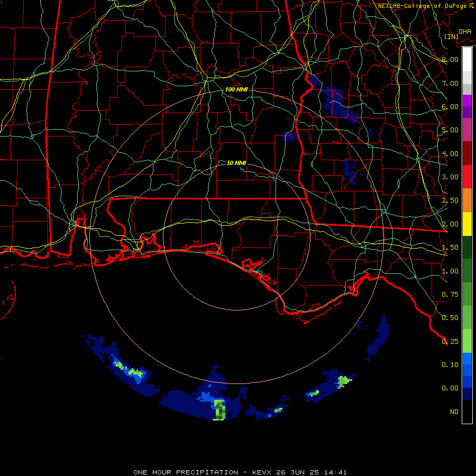Click the 0.50 legend value
Image resolution: width=476 pixels, height=476 pixels.
450,318
